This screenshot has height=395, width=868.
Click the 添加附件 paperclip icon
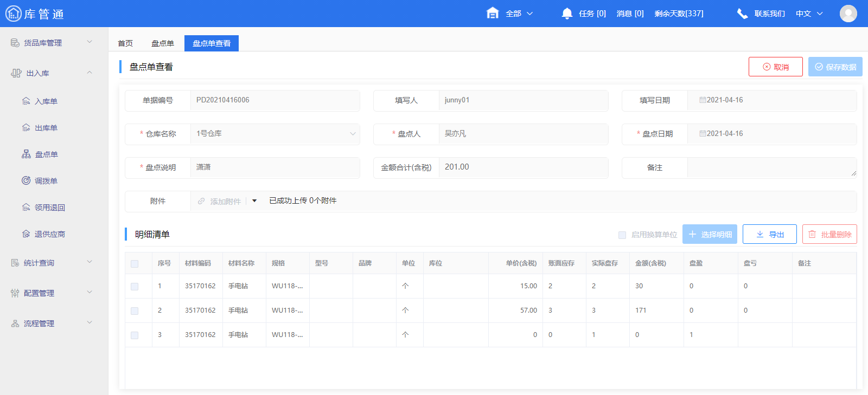(201, 202)
